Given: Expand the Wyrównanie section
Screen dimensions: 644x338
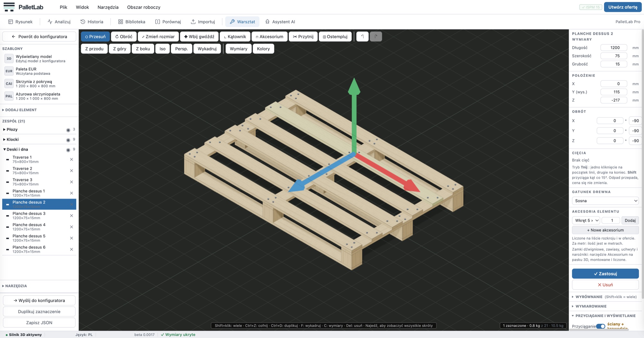Looking at the screenshot, I should coord(589,297).
